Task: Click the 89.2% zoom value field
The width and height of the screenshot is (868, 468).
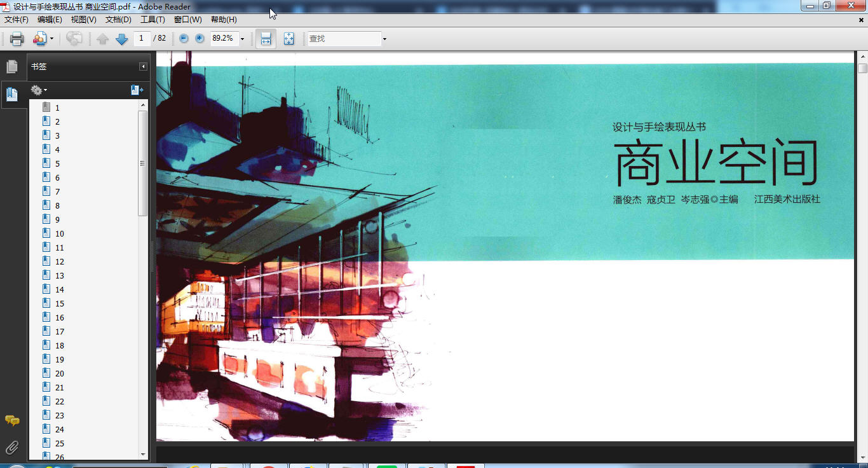Action: 224,38
